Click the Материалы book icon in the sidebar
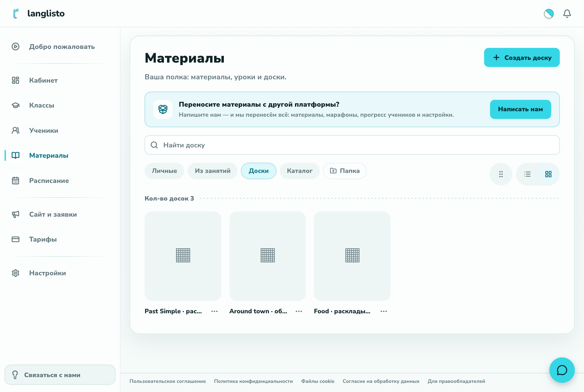The width and height of the screenshot is (584, 392). 16,155
